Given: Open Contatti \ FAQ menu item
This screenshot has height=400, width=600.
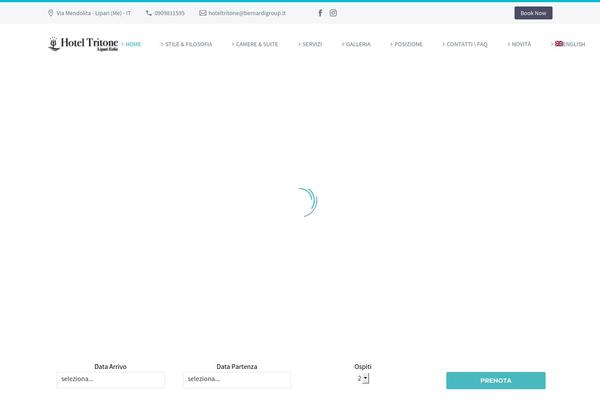Looking at the screenshot, I should tap(465, 44).
